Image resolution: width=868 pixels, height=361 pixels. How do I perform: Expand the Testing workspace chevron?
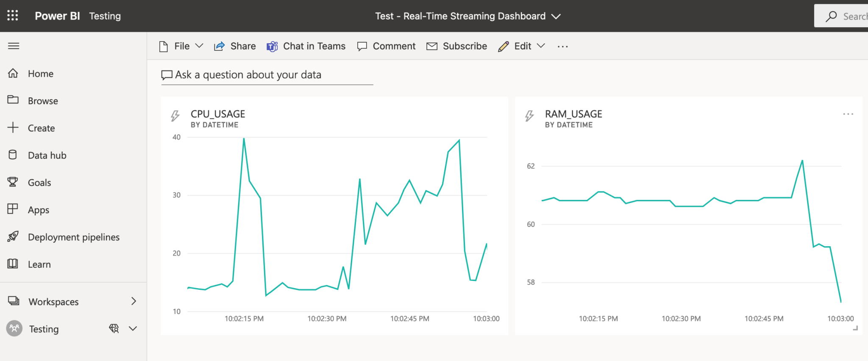[x=133, y=328]
